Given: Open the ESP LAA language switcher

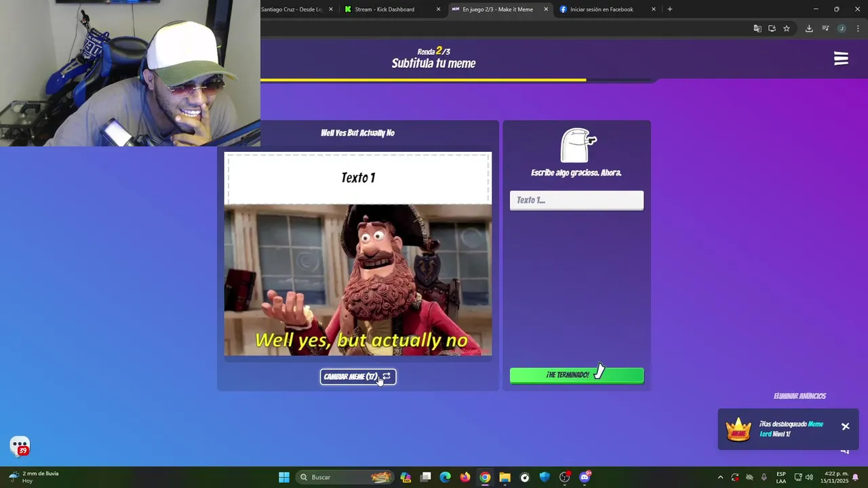Looking at the screenshot, I should (x=781, y=477).
